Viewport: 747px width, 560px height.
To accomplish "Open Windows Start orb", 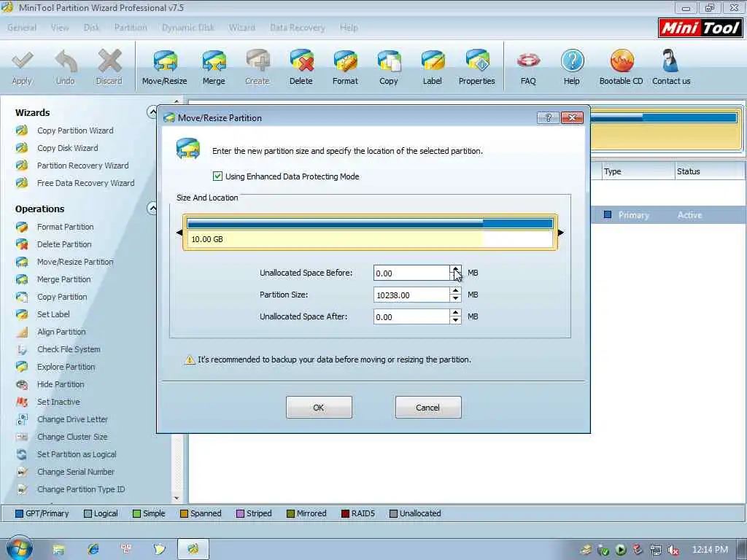I will coord(19,548).
